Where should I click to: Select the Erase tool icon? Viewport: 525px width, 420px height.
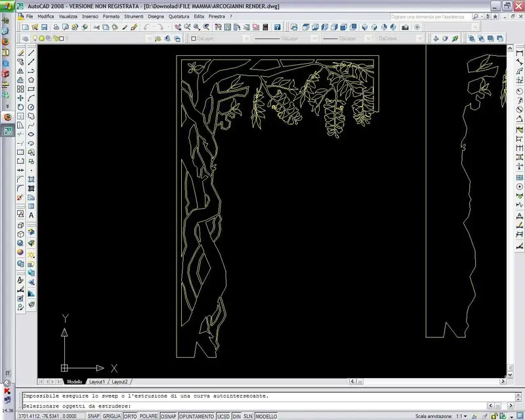pyautogui.click(x=20, y=52)
